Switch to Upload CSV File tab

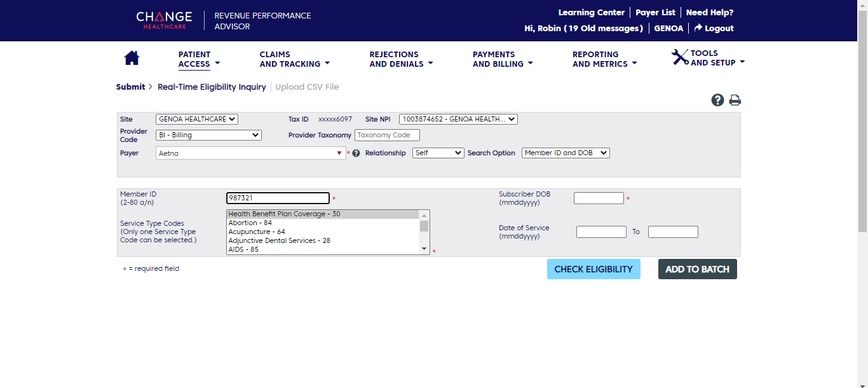[x=307, y=87]
